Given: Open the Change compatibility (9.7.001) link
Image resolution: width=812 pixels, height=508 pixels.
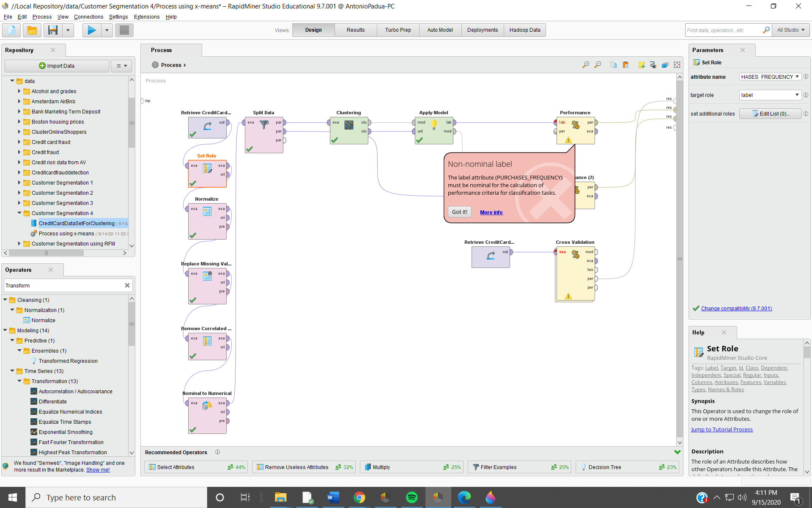Looking at the screenshot, I should click(x=736, y=309).
